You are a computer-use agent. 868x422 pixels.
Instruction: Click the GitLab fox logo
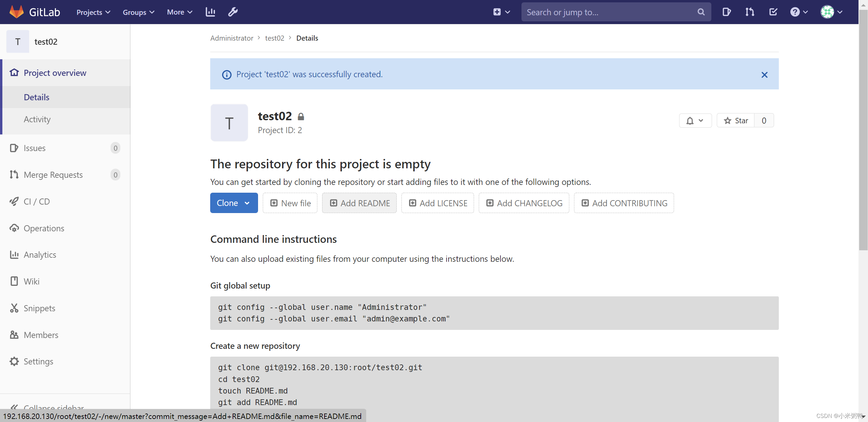pos(16,12)
